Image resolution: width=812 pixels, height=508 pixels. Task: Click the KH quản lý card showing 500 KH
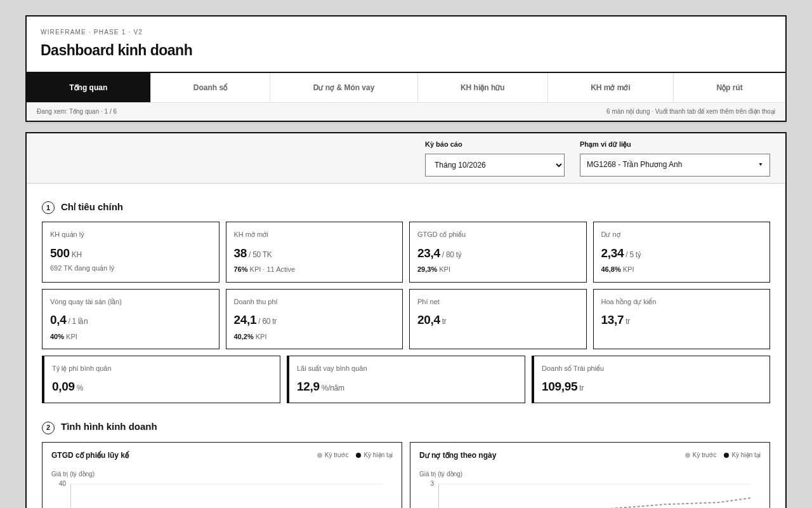pos(131,252)
